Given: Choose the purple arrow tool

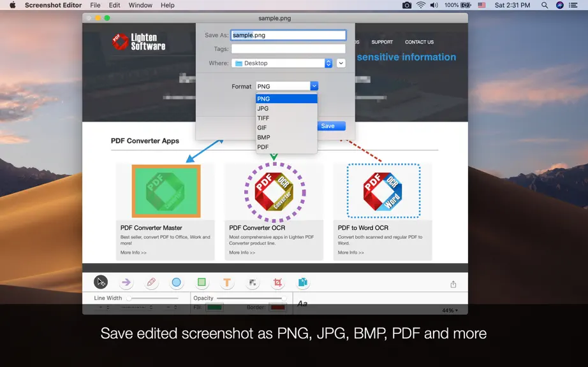Looking at the screenshot, I should (x=126, y=282).
